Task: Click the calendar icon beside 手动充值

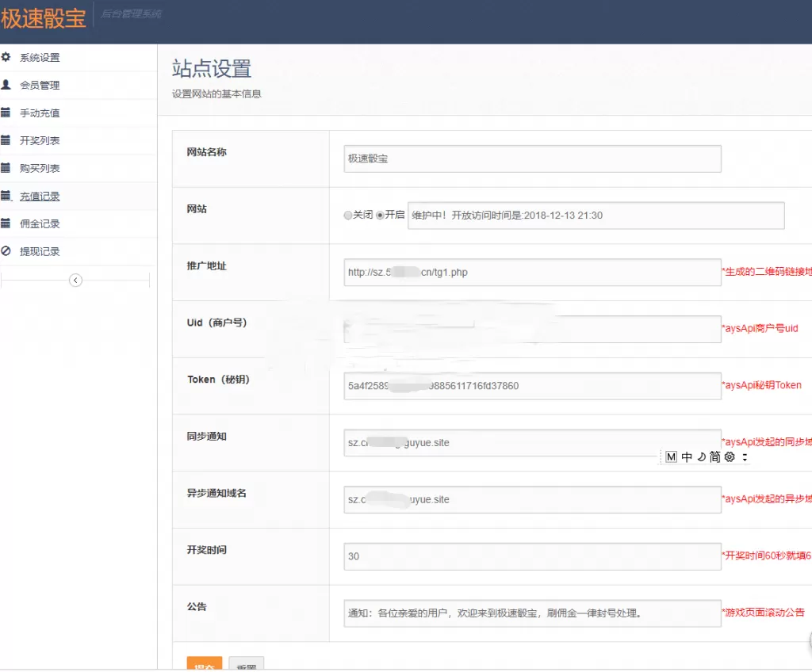Action: point(6,113)
